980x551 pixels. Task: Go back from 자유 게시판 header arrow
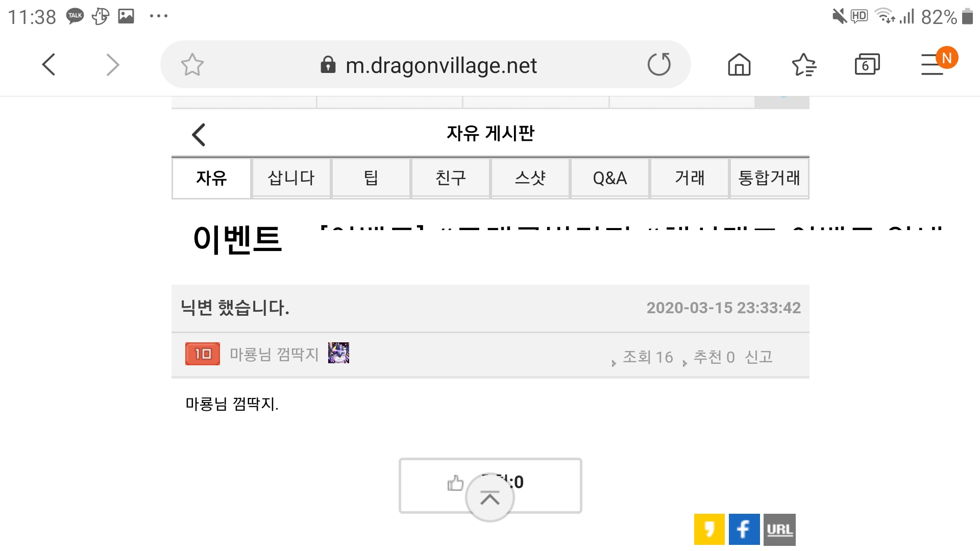[x=199, y=135]
